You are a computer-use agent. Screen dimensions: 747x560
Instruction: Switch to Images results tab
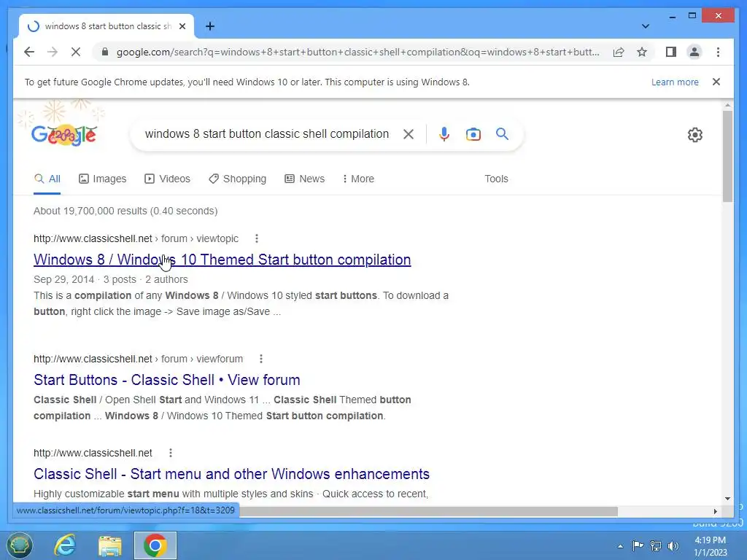pos(102,179)
